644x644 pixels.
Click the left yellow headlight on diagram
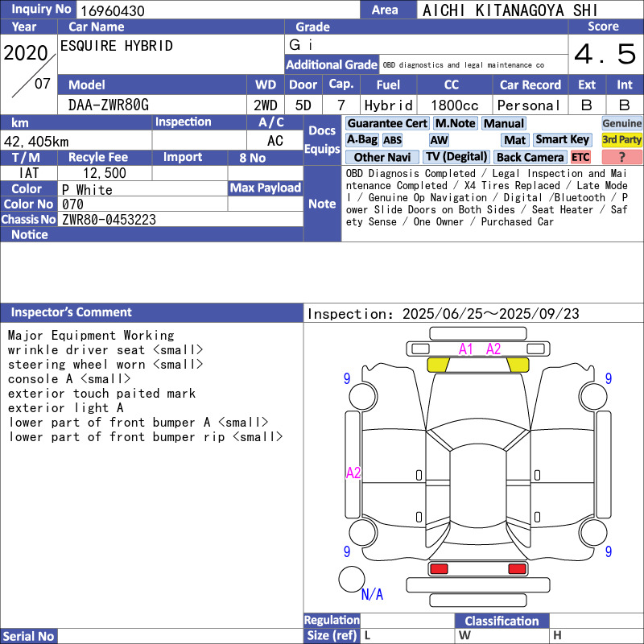pyautogui.click(x=438, y=365)
